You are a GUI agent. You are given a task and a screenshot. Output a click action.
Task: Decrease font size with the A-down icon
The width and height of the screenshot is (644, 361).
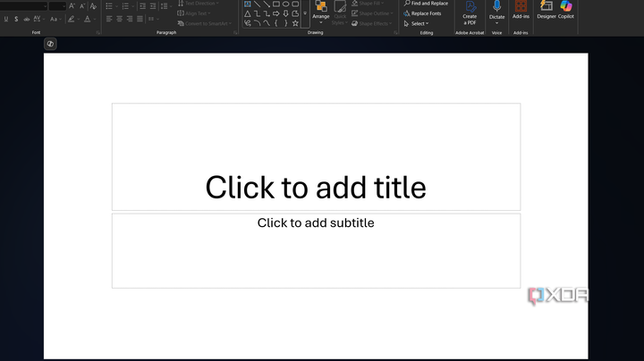[x=82, y=5]
